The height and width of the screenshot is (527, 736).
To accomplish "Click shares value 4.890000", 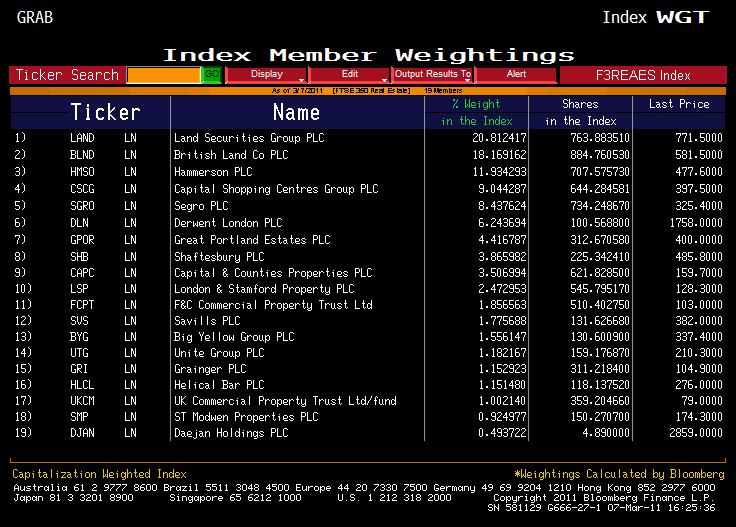I will click(x=606, y=433).
